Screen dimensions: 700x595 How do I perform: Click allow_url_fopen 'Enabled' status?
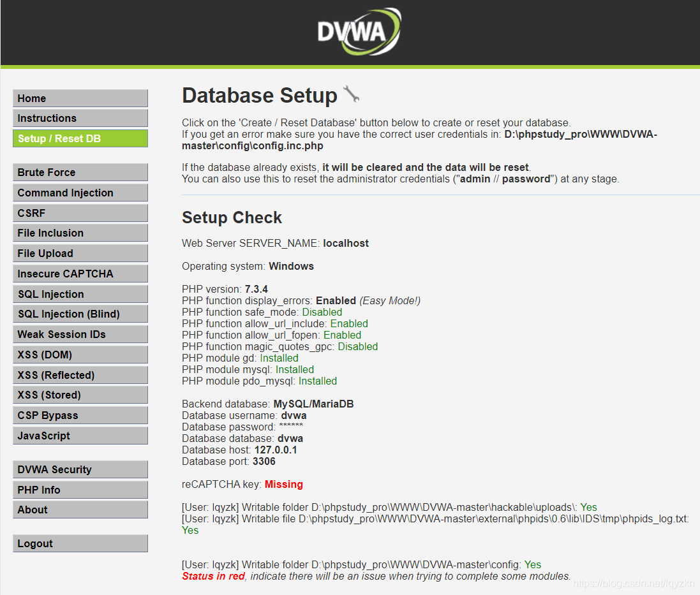(x=343, y=335)
